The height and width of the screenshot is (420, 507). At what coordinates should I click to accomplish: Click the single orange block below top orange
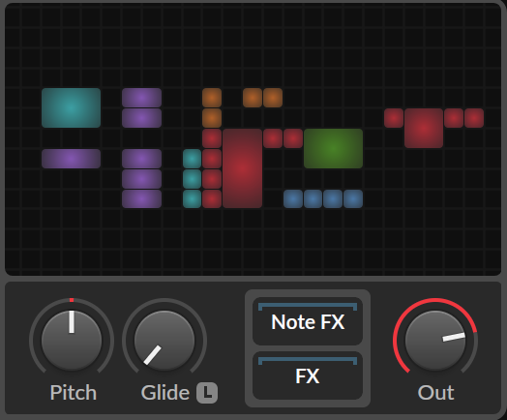pos(212,118)
